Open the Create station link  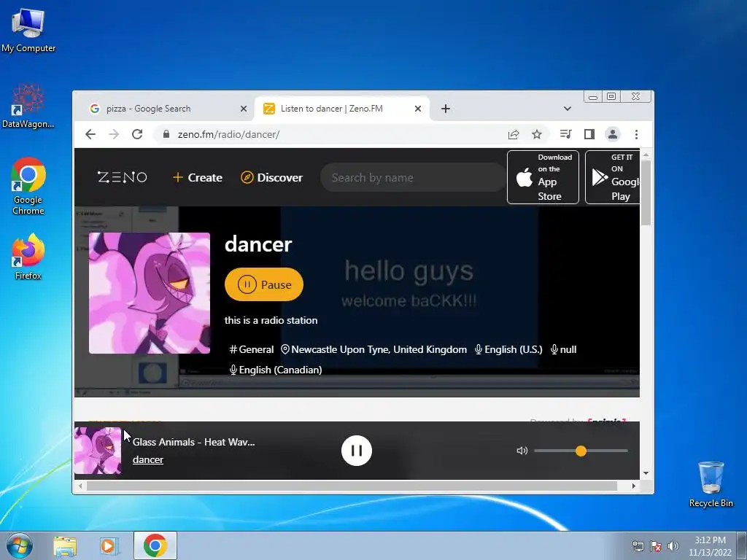197,177
